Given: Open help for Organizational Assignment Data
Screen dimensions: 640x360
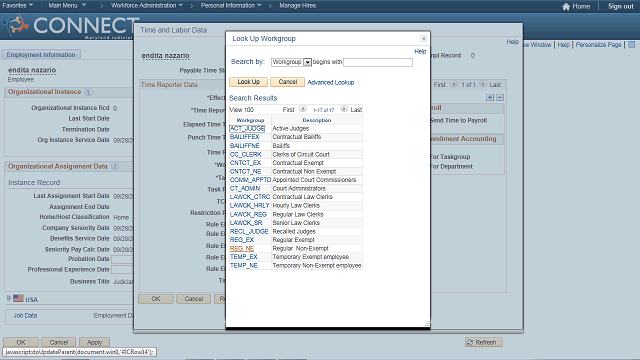Looking at the screenshot, I should [115, 166].
